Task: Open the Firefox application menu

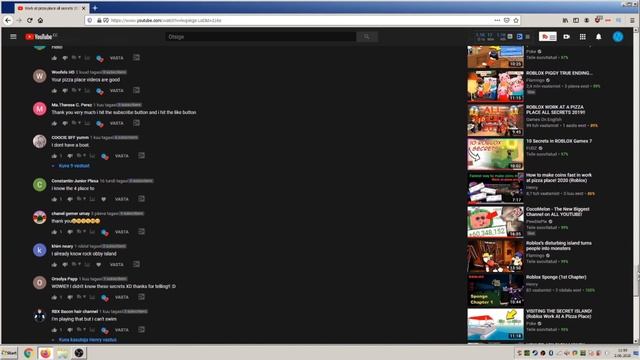Action: tap(632, 20)
